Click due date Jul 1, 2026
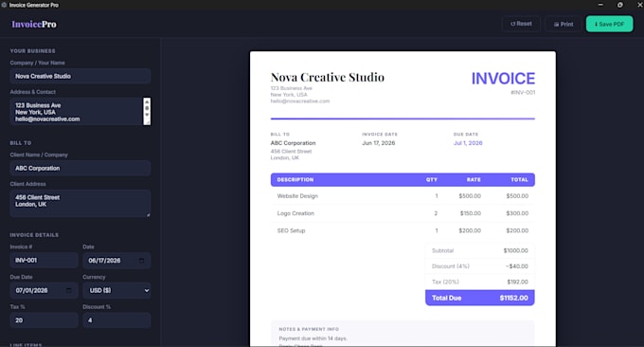This screenshot has width=644, height=347. pyautogui.click(x=468, y=143)
